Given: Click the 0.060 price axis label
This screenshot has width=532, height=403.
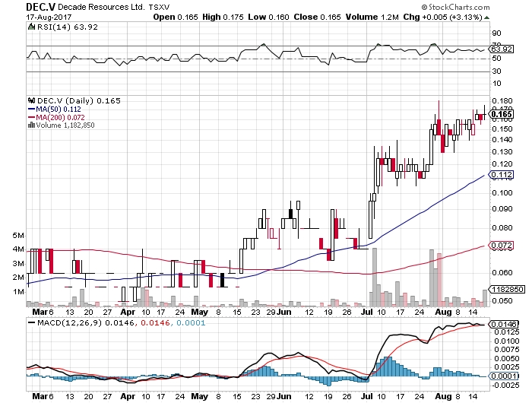Looking at the screenshot, I should pos(502,273).
